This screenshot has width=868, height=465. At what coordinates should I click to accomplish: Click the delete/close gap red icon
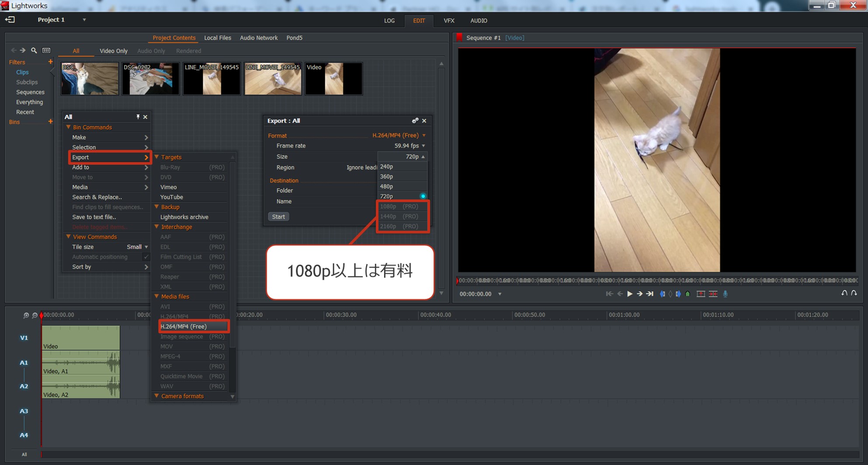713,294
